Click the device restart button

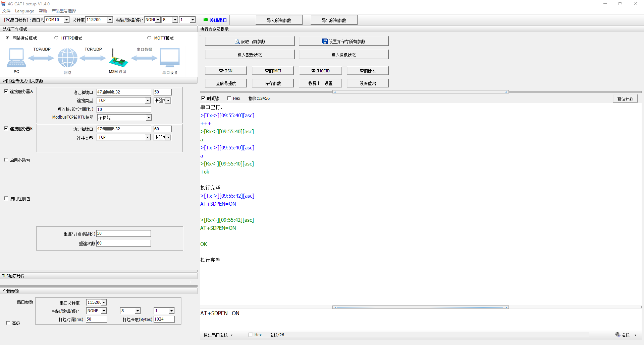368,83
